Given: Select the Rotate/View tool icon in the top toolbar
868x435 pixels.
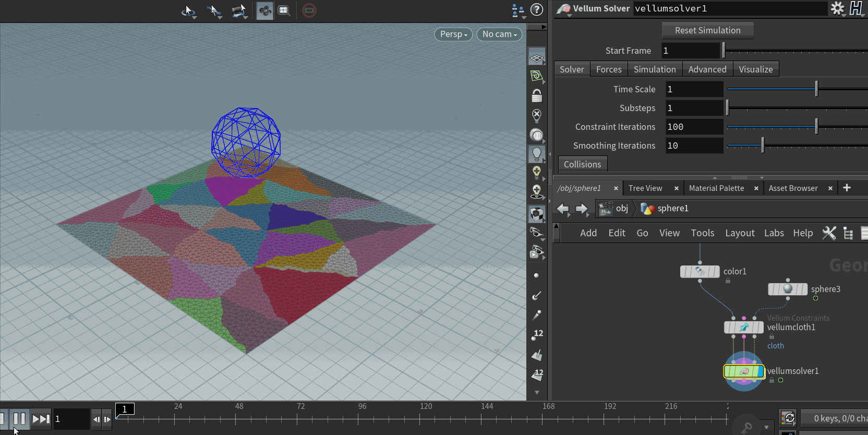Looking at the screenshot, I should (188, 10).
